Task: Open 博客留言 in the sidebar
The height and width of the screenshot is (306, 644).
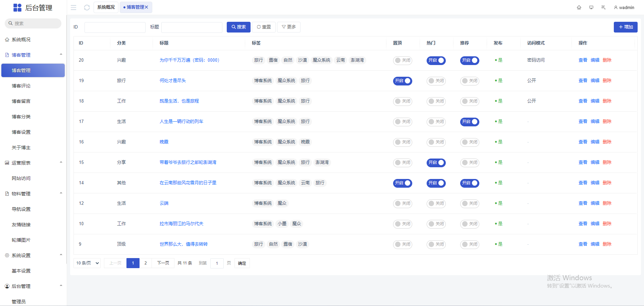Action: point(21,101)
